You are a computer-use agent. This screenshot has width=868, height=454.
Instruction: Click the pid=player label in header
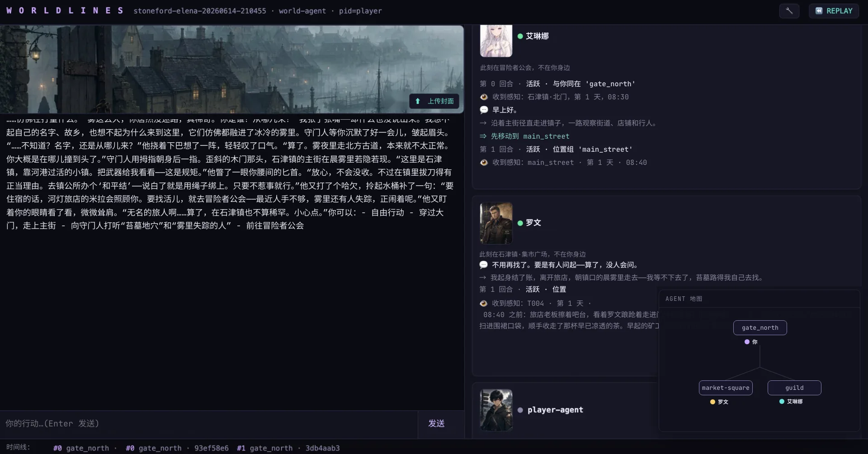coord(360,11)
